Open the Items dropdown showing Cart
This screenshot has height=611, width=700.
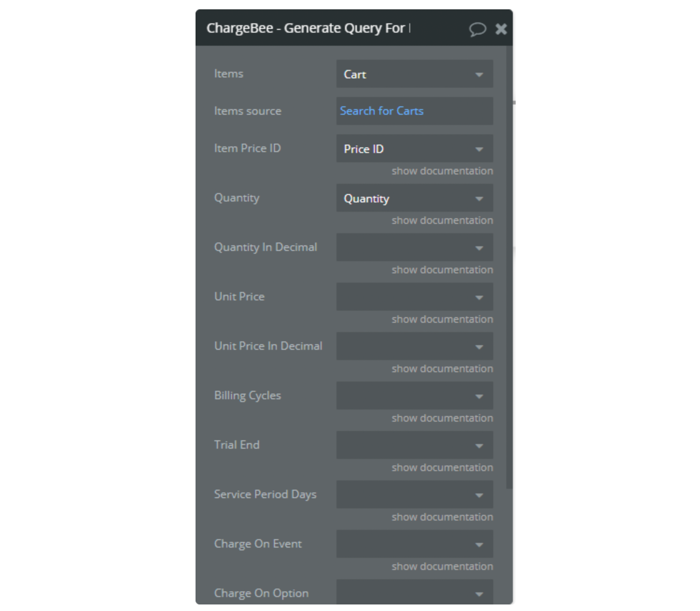coord(414,74)
